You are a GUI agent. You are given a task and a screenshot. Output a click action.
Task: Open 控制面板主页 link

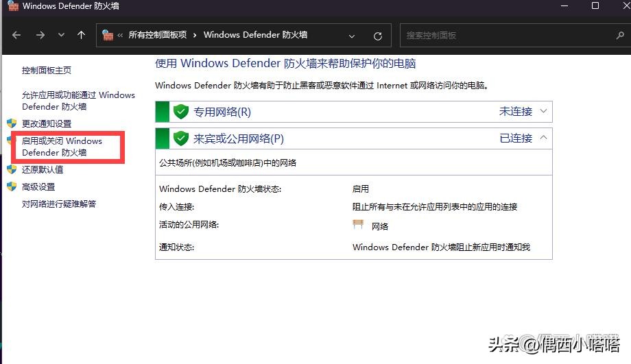[46, 71]
